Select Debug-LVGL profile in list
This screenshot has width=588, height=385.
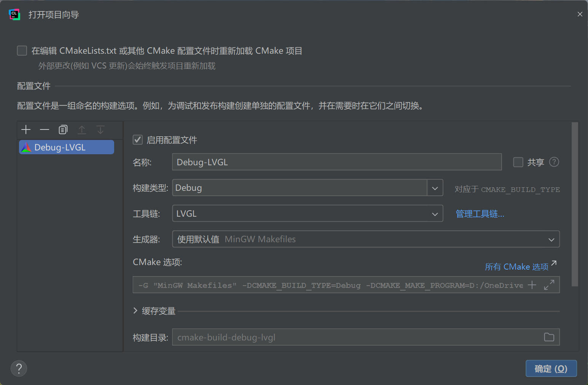(67, 147)
